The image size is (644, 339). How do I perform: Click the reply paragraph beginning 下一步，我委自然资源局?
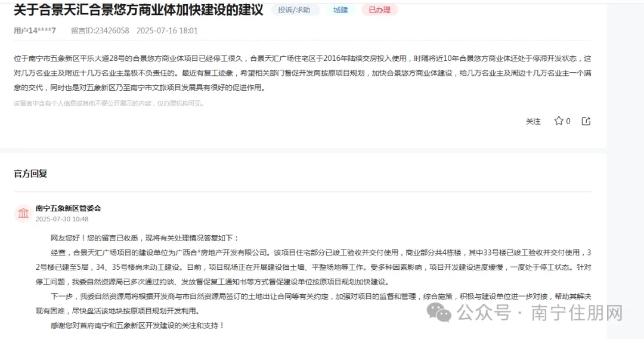pos(314,304)
